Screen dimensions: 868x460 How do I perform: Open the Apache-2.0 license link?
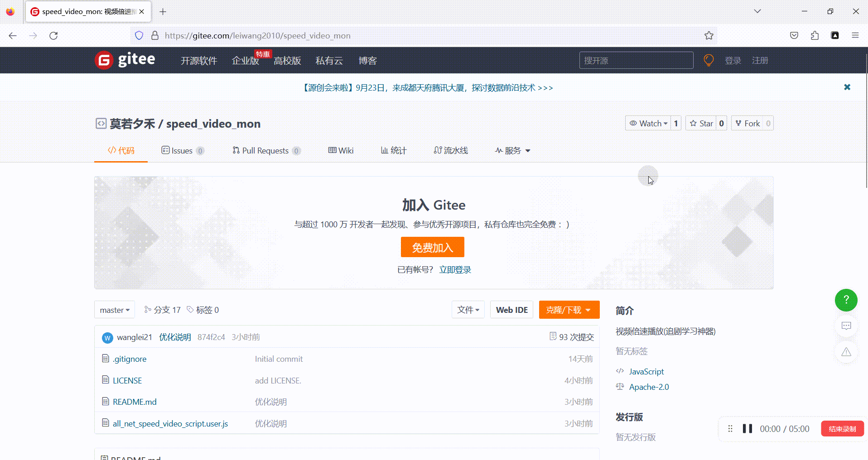(x=649, y=387)
